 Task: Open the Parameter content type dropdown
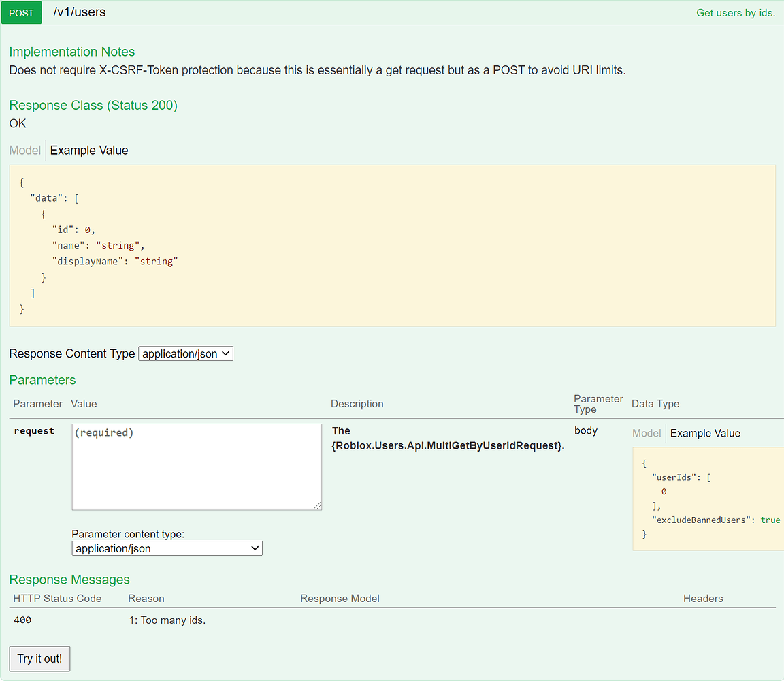(x=167, y=548)
